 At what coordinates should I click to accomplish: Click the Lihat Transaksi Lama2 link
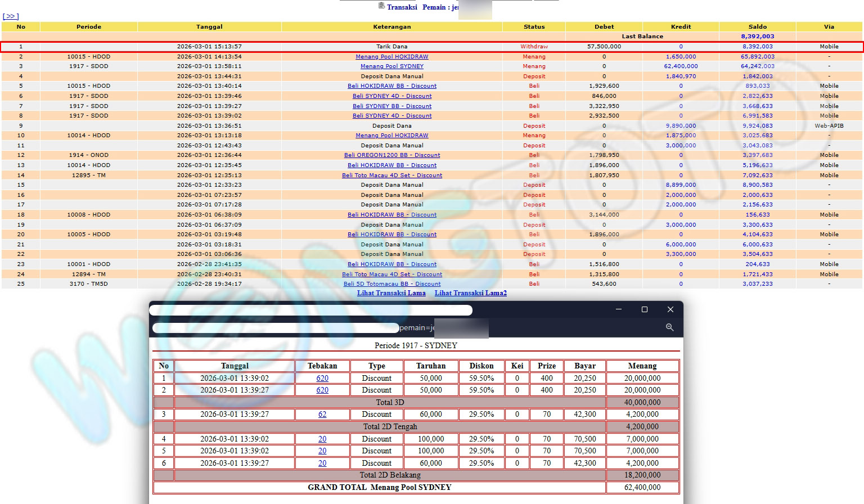point(470,293)
